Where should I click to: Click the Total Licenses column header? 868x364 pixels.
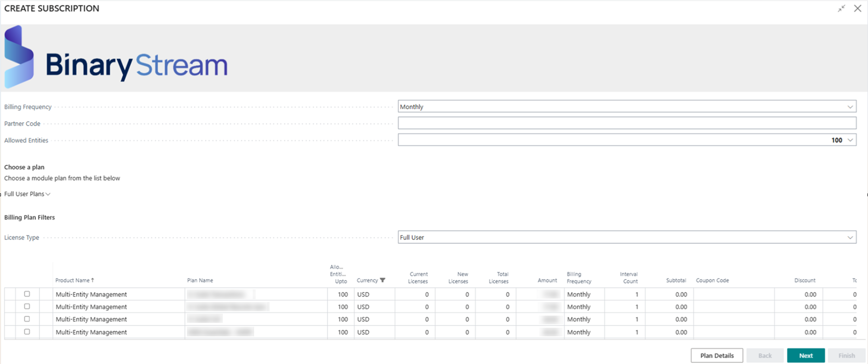pos(499,277)
